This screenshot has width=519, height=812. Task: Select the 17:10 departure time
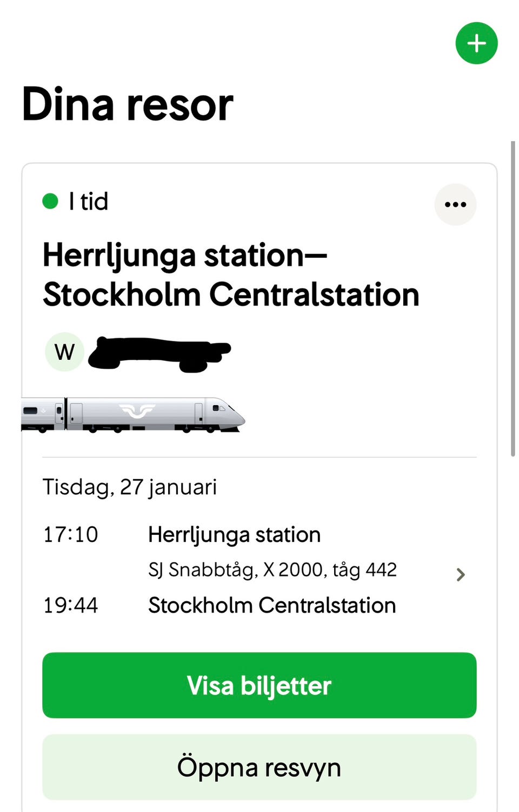(x=70, y=535)
